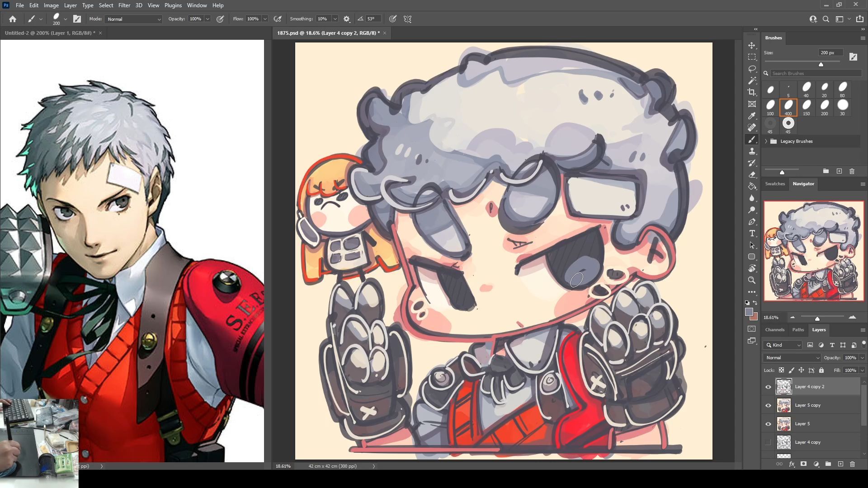This screenshot has height=488, width=868.
Task: Select the 400 size brush preset
Action: tap(788, 108)
